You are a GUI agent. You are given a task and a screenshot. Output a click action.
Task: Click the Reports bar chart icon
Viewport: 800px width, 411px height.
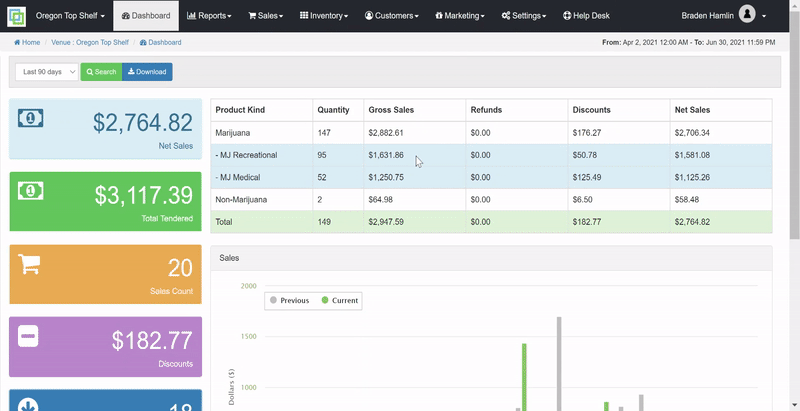click(x=191, y=16)
